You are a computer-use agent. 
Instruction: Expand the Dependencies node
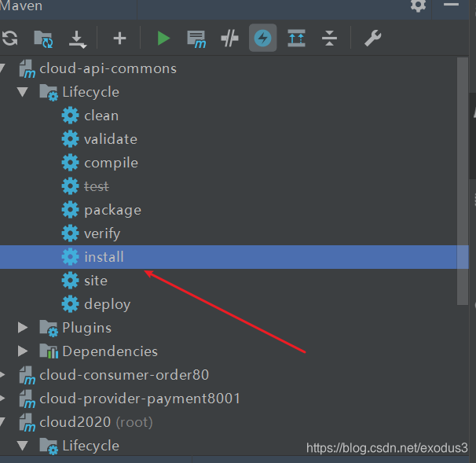pyautogui.click(x=23, y=351)
